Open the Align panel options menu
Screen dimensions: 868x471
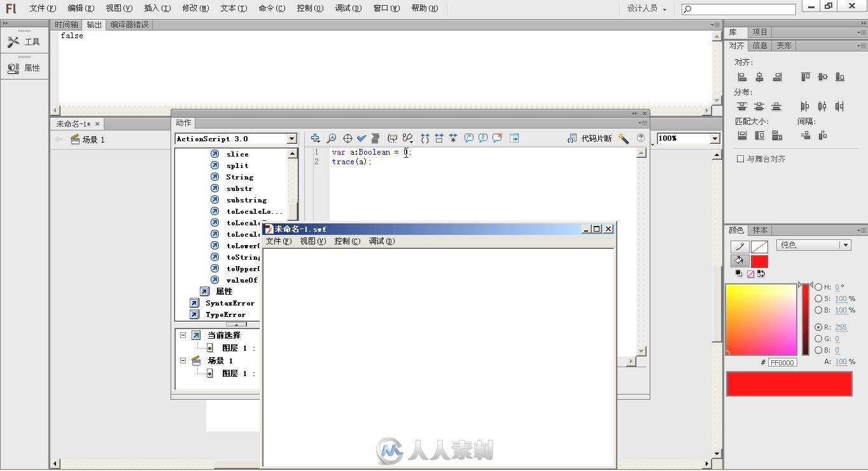coord(862,46)
